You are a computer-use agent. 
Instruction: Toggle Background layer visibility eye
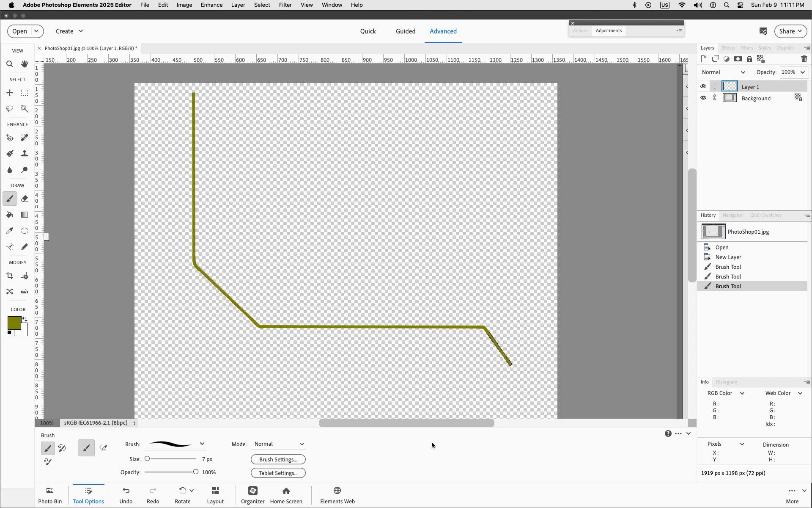[x=703, y=98]
